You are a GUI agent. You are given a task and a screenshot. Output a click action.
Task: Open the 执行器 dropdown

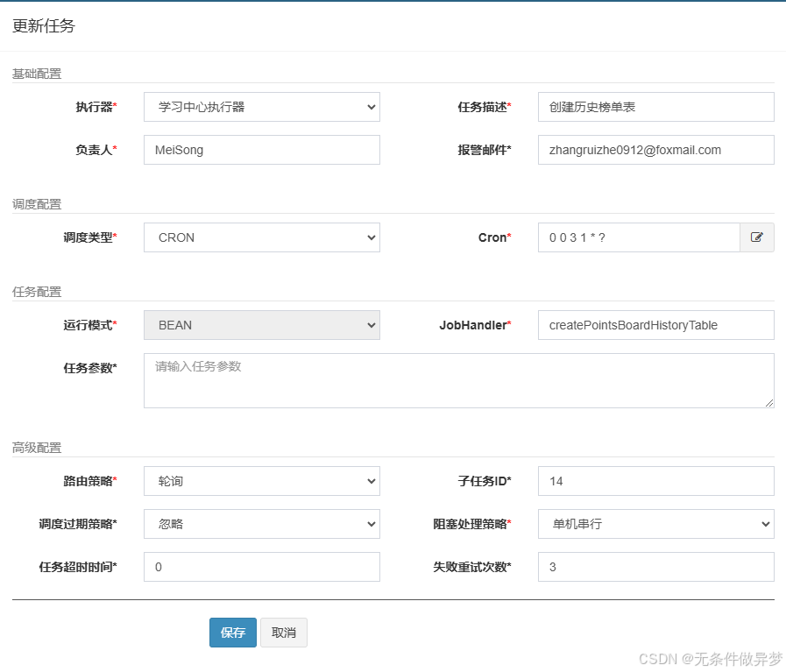click(x=262, y=107)
